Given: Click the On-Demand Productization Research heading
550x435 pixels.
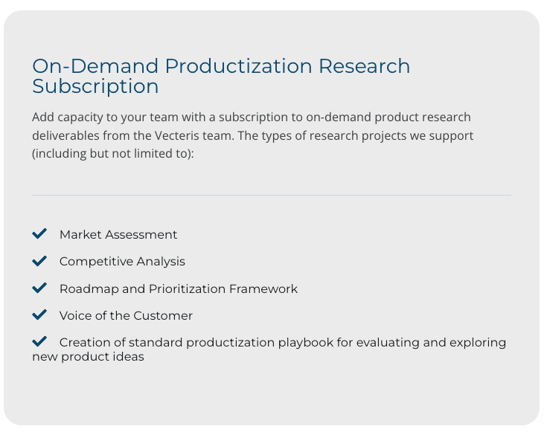Looking at the screenshot, I should (x=221, y=66).
